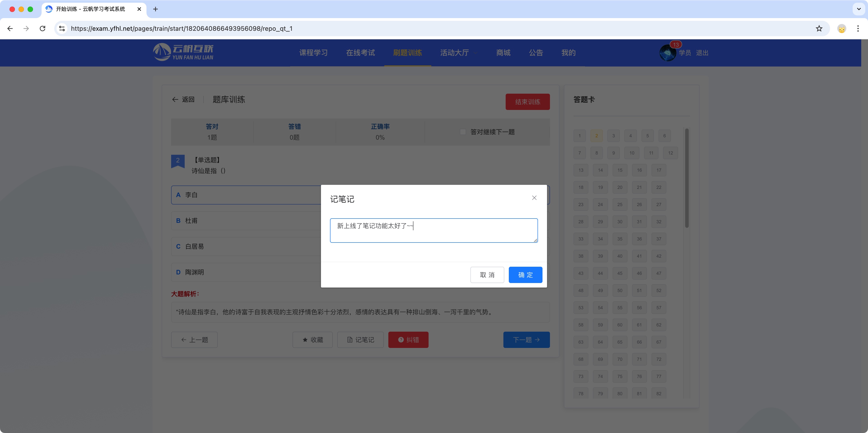Screen dimensions: 868x433
Task: Close the 开始训练 browser tab
Action: [x=139, y=9]
